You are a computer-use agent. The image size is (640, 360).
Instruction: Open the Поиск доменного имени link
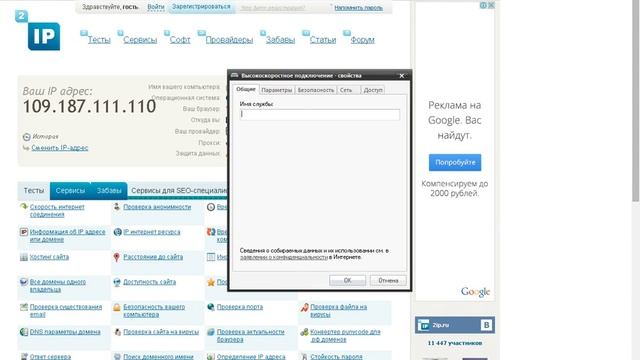(158, 357)
